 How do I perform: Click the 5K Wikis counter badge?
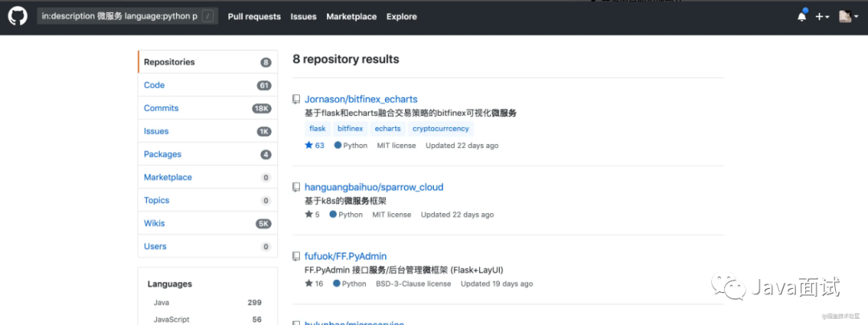(x=264, y=224)
